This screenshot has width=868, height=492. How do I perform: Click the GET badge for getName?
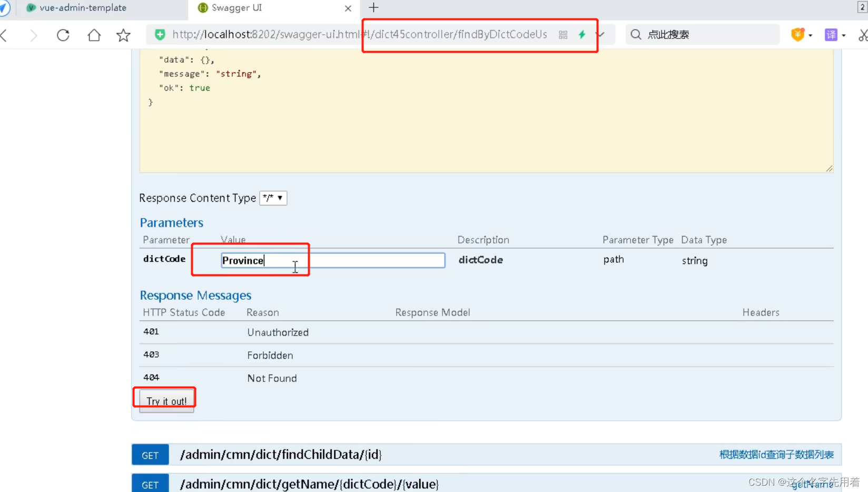pyautogui.click(x=150, y=484)
